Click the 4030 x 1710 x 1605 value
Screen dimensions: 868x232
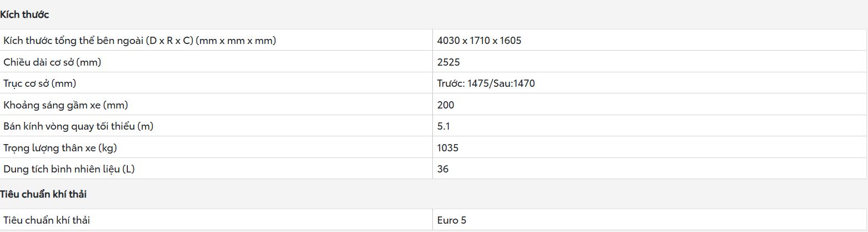point(479,41)
